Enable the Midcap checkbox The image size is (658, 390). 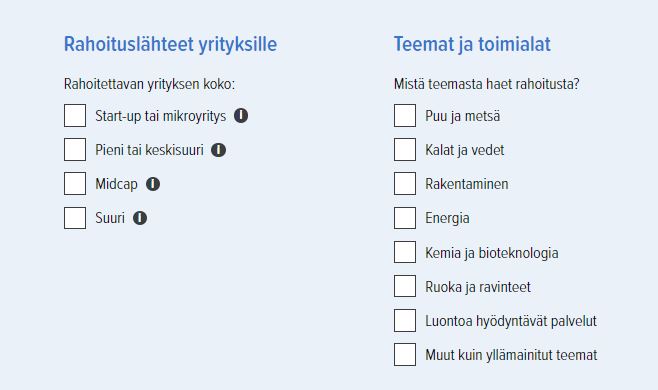pyautogui.click(x=75, y=183)
